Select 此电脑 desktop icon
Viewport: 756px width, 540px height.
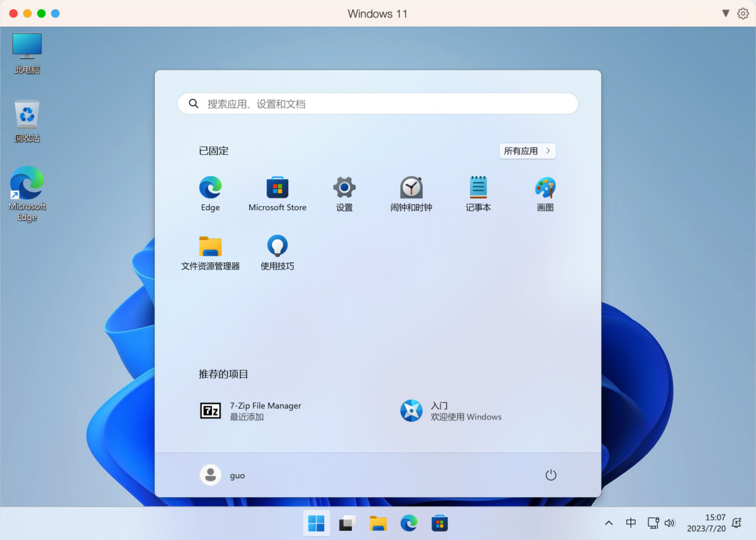27,54
